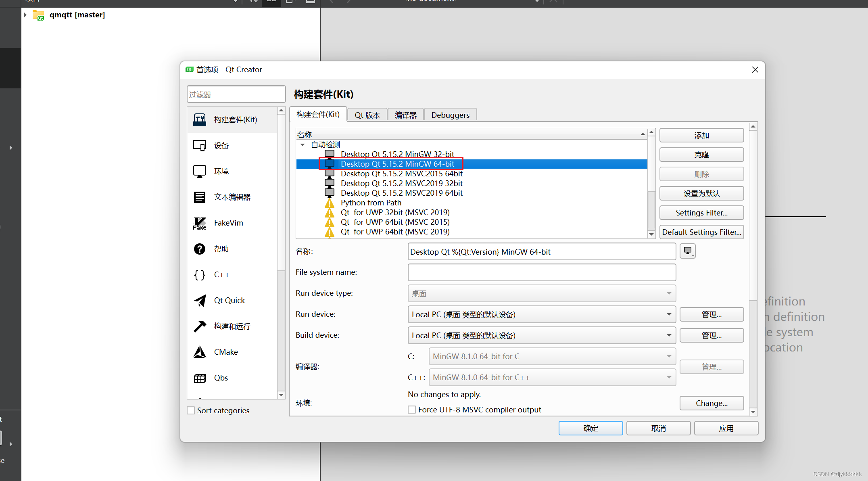Select the Desktop Qt 5.15.2 MSVC2019 64bit kit

[401, 193]
